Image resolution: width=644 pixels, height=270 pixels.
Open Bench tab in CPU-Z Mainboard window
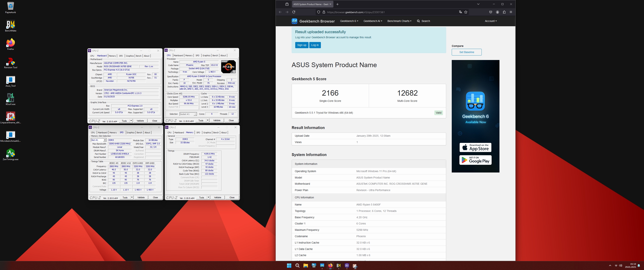point(139,56)
